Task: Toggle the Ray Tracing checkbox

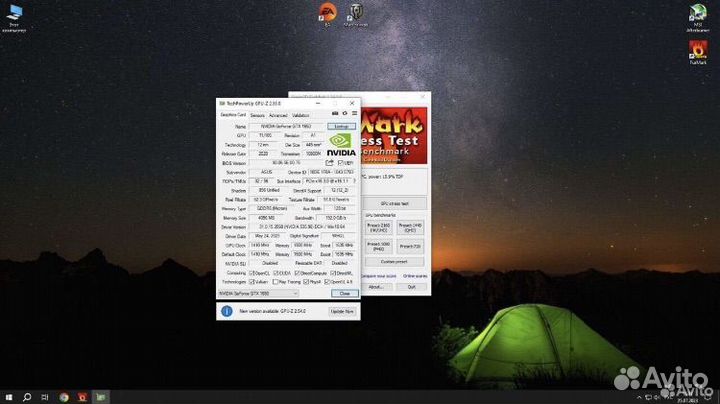Action: (275, 282)
